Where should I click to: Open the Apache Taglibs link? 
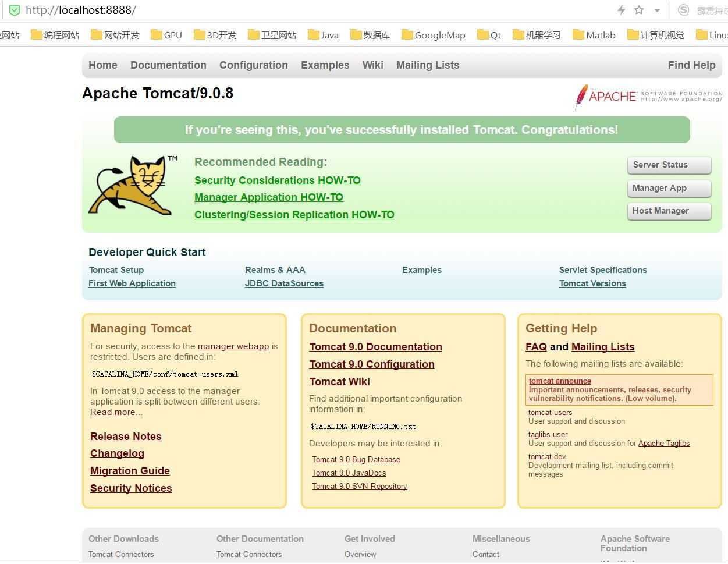point(664,444)
